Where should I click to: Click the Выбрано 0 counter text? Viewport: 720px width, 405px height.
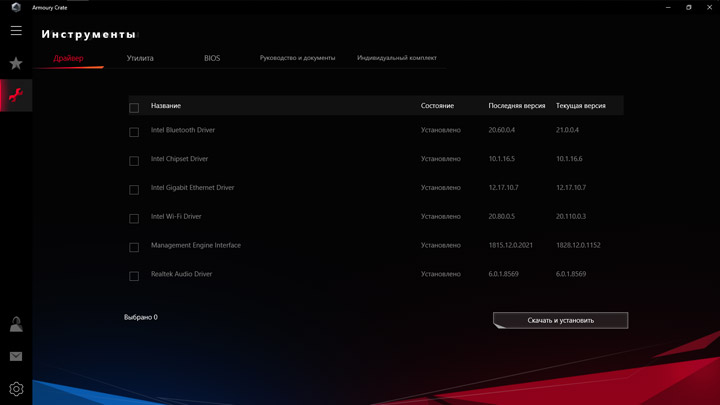pos(141,317)
